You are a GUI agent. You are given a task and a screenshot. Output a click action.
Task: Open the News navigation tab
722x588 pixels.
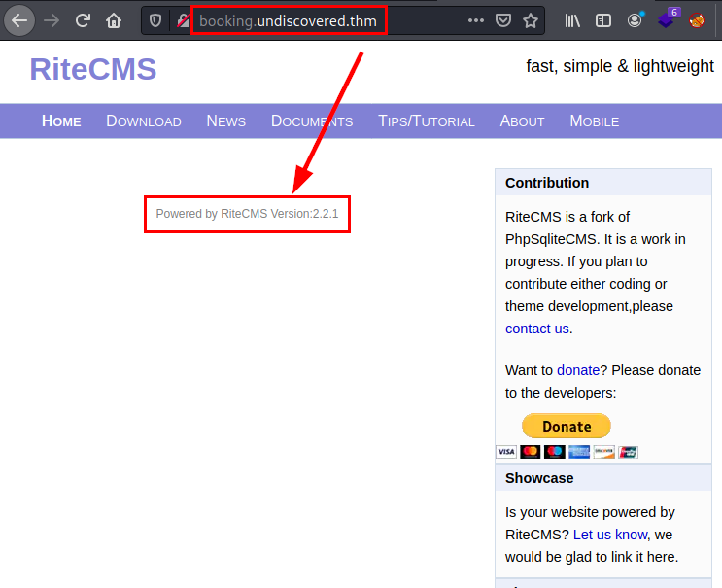[x=225, y=121]
